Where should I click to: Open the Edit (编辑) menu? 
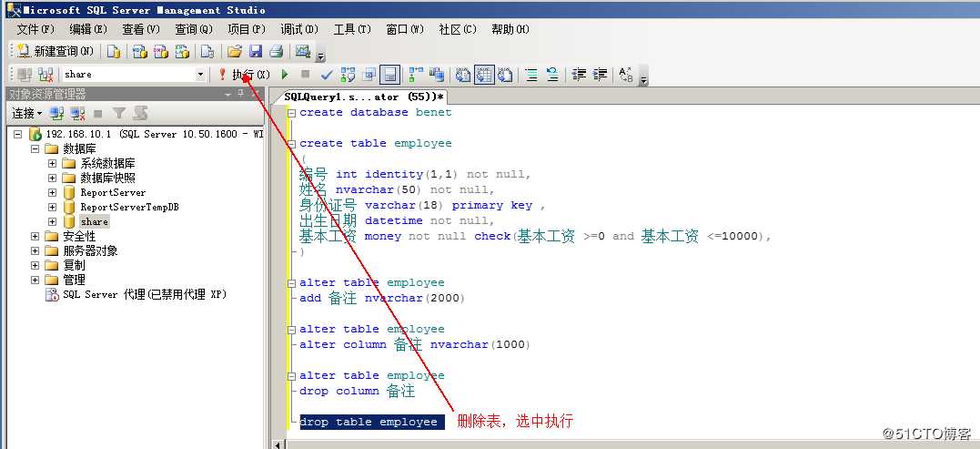click(x=88, y=29)
